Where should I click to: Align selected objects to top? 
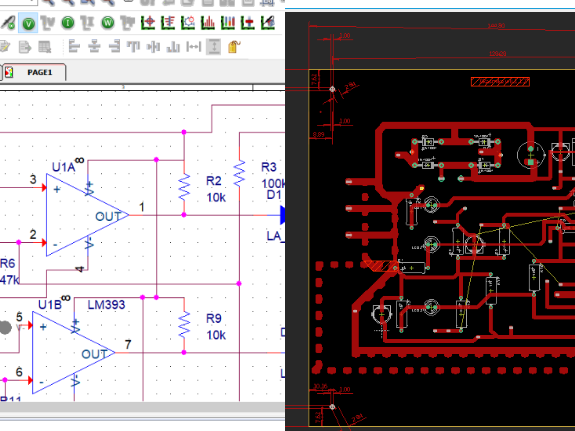point(133,47)
